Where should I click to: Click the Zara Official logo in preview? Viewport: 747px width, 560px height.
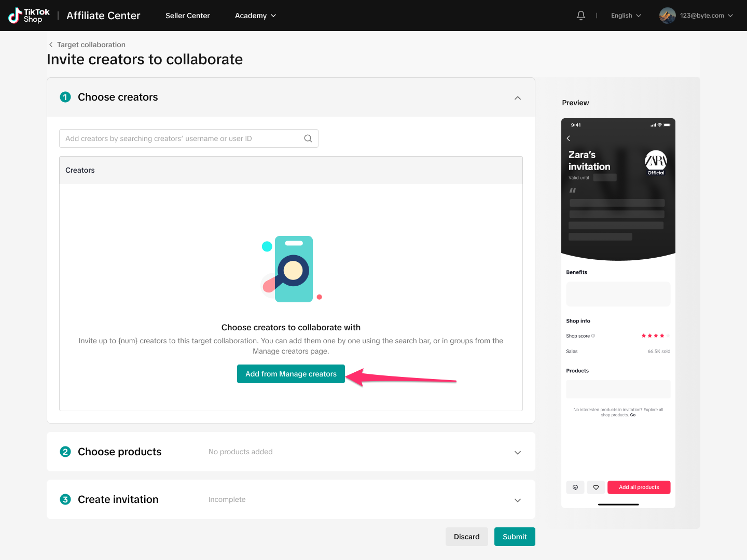[x=656, y=162]
